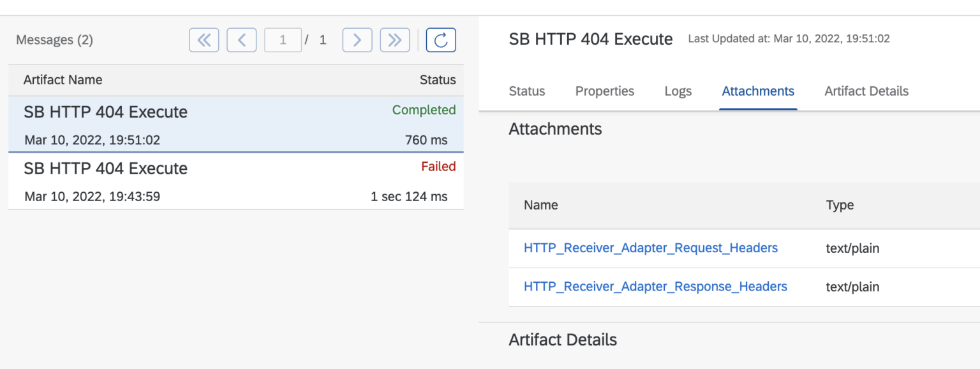
Task: Select the Attachments tab
Action: (758, 91)
